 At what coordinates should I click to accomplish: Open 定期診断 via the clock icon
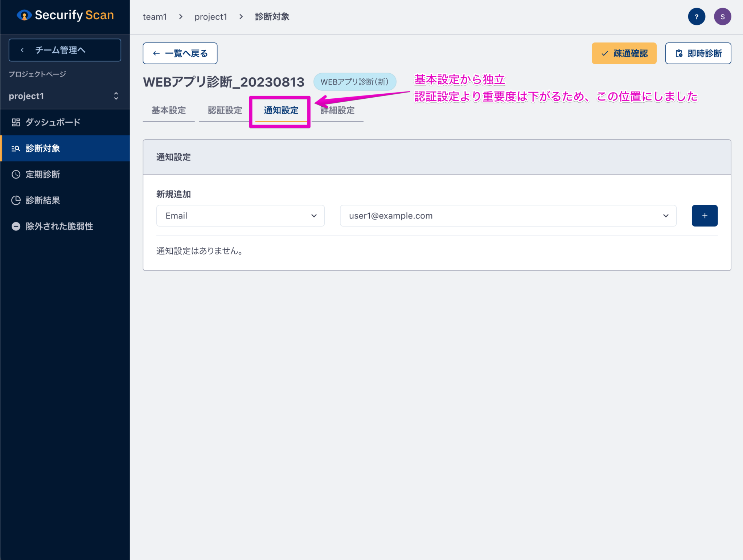click(x=16, y=174)
